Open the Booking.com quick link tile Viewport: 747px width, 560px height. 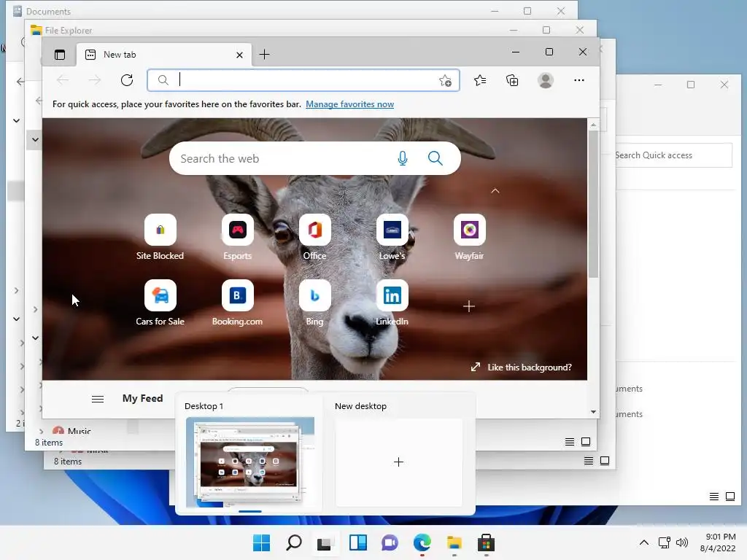tap(237, 303)
